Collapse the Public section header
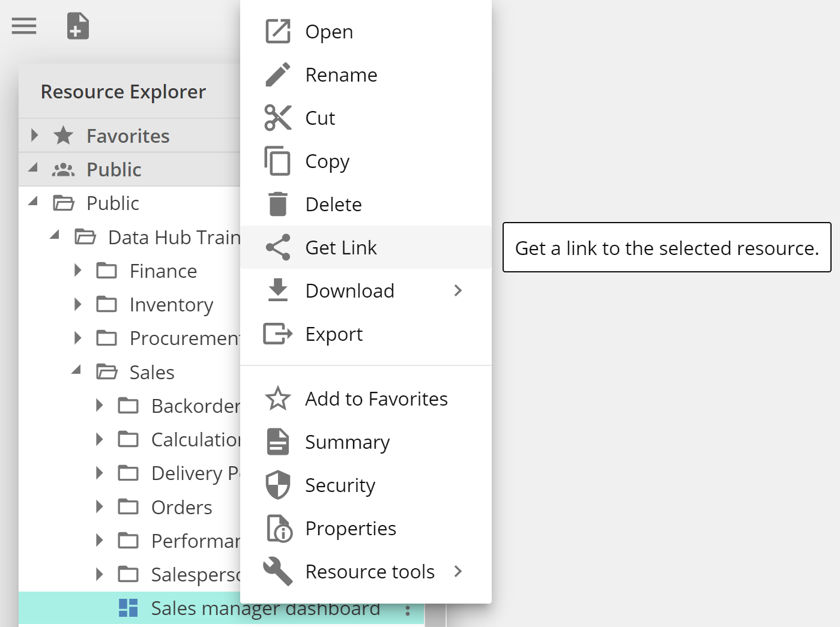 pos(33,168)
